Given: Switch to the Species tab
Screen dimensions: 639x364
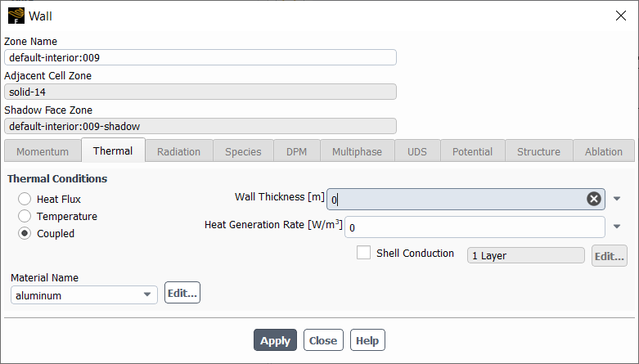Looking at the screenshot, I should [243, 151].
